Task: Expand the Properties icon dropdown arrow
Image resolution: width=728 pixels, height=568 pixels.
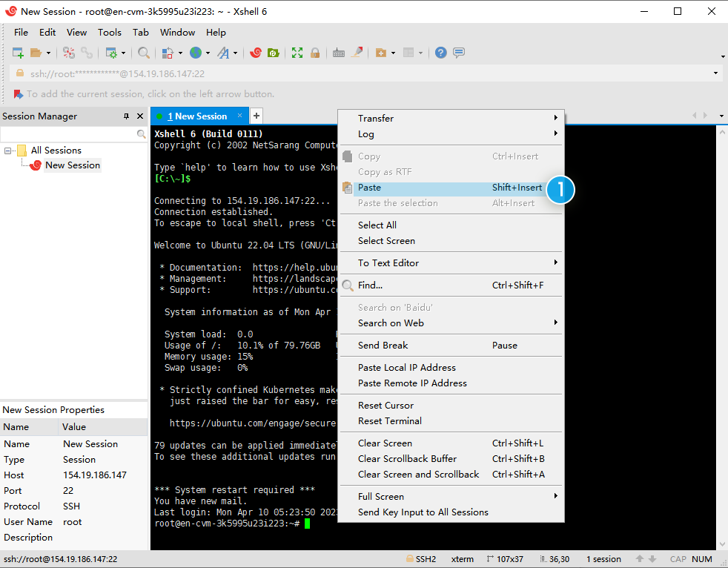Action: click(124, 53)
